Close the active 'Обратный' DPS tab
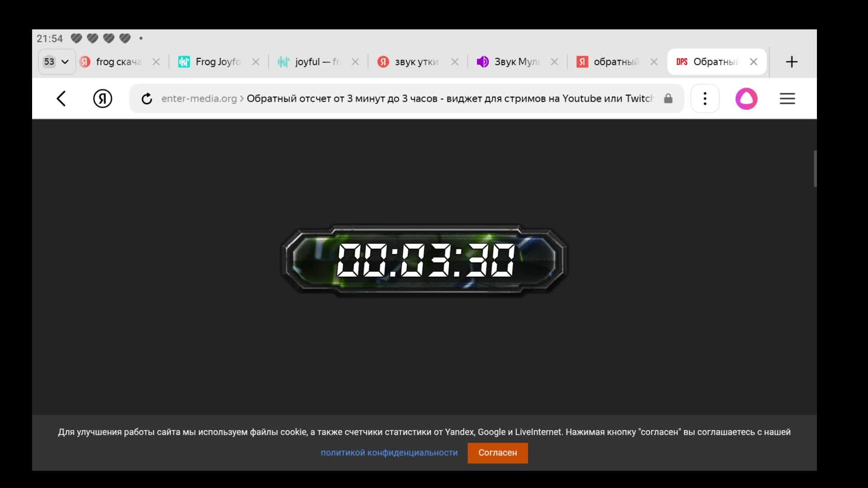Image resolution: width=868 pixels, height=488 pixels. (x=754, y=62)
